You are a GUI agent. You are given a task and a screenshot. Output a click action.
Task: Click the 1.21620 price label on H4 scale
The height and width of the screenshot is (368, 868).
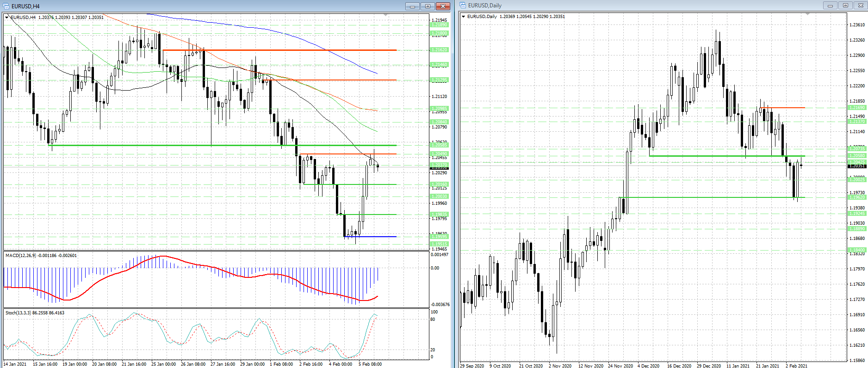tap(439, 49)
